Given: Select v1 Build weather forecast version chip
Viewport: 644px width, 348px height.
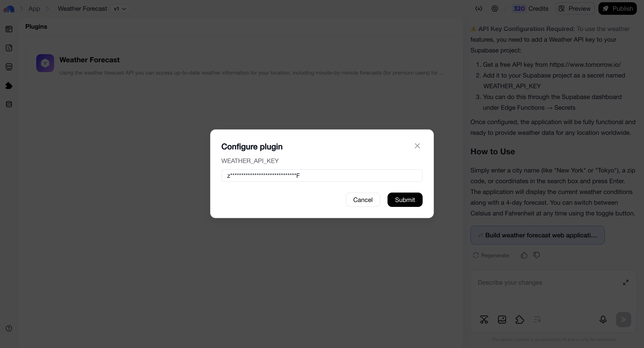Looking at the screenshot, I should [x=537, y=235].
